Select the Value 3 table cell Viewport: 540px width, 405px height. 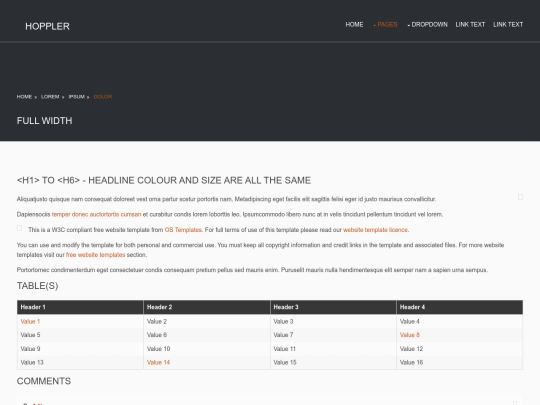333,321
